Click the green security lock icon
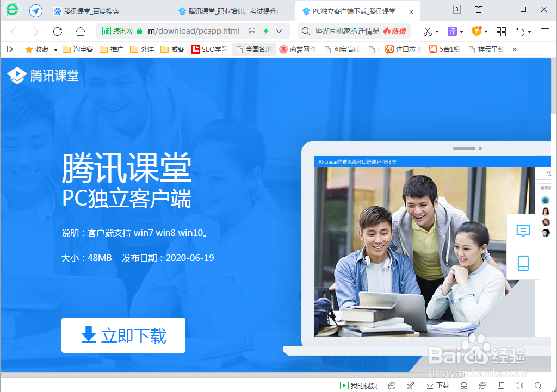Screen dimensions: 557x392 click(140, 31)
